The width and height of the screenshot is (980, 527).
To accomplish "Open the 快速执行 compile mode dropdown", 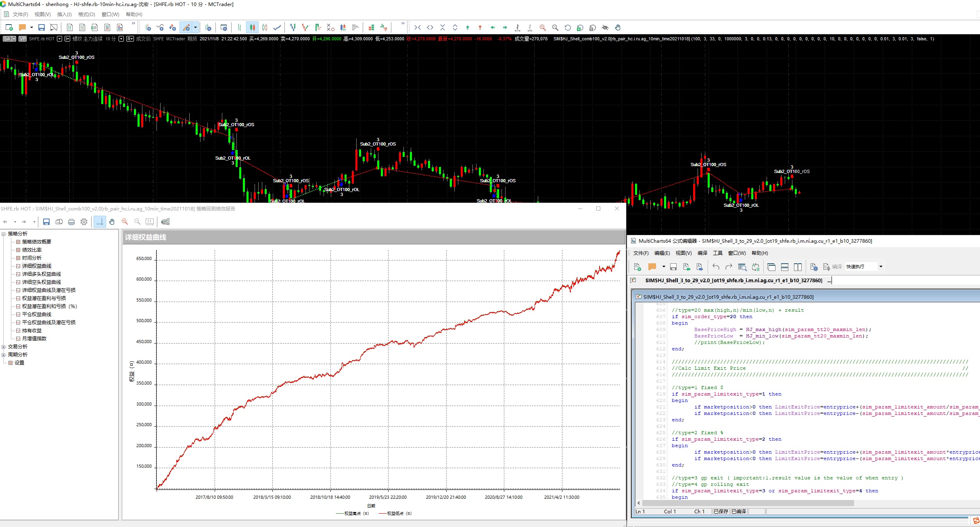I will (881, 267).
